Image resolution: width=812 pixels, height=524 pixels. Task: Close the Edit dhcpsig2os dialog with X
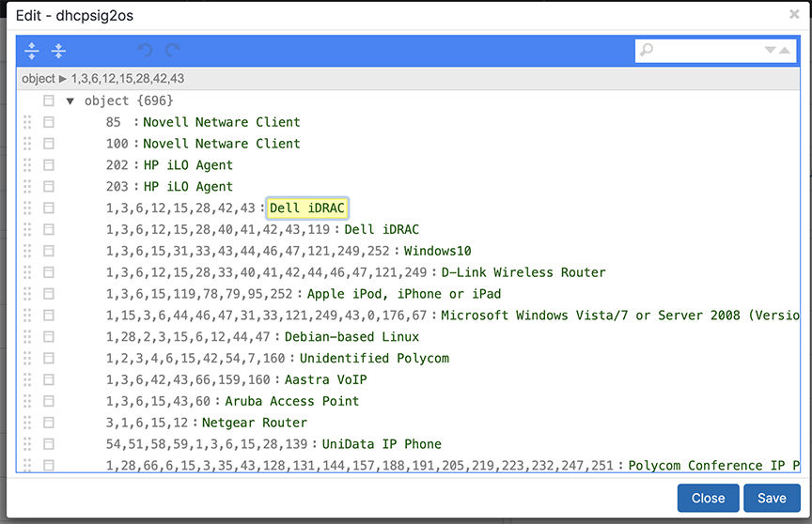pos(794,14)
